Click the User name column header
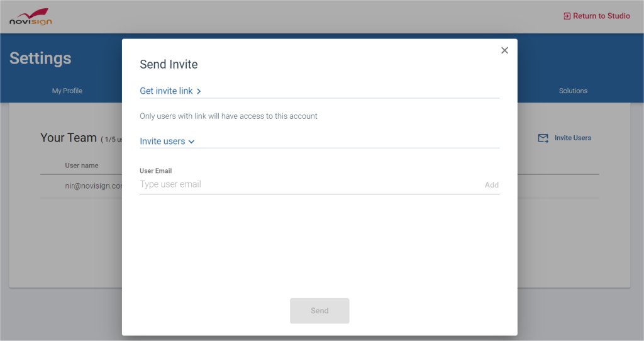Image resolution: width=644 pixels, height=341 pixels. coord(81,165)
